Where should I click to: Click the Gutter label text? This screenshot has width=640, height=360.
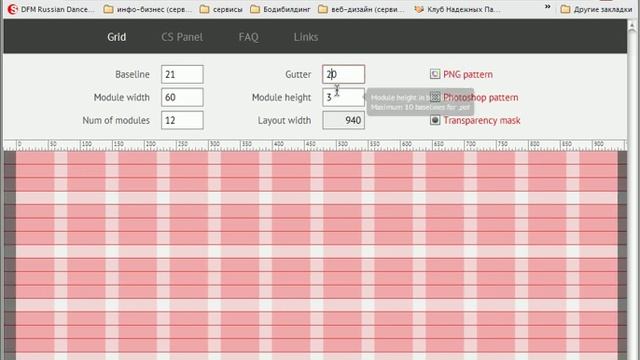[298, 74]
